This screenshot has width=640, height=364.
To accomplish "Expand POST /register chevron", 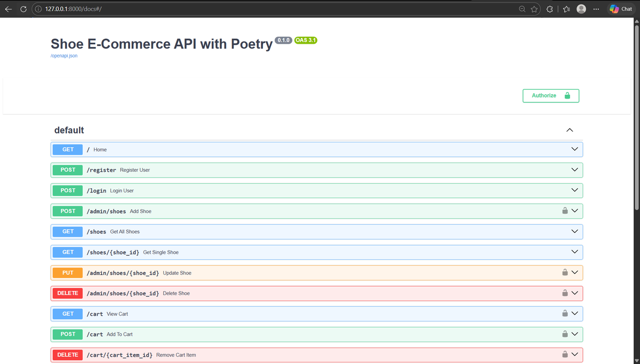I will pos(574,170).
